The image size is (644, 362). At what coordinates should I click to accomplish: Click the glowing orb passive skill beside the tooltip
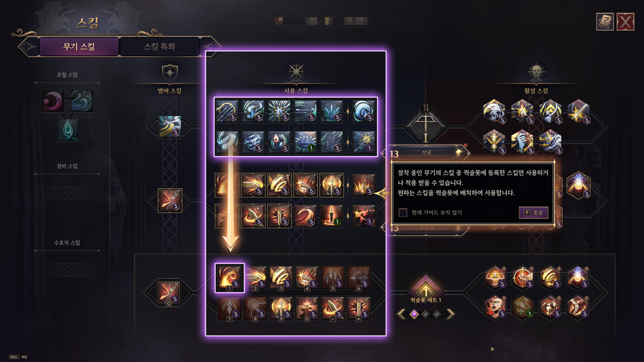[578, 185]
